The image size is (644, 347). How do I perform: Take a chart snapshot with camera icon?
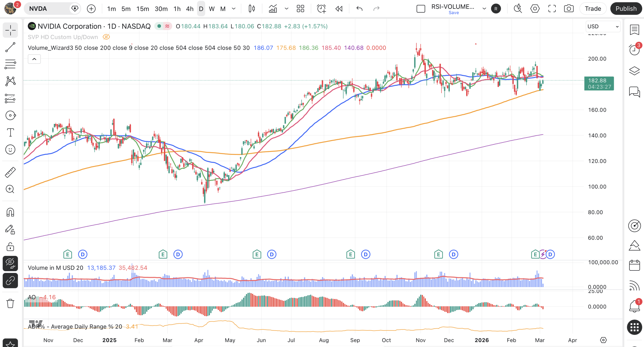pyautogui.click(x=569, y=9)
